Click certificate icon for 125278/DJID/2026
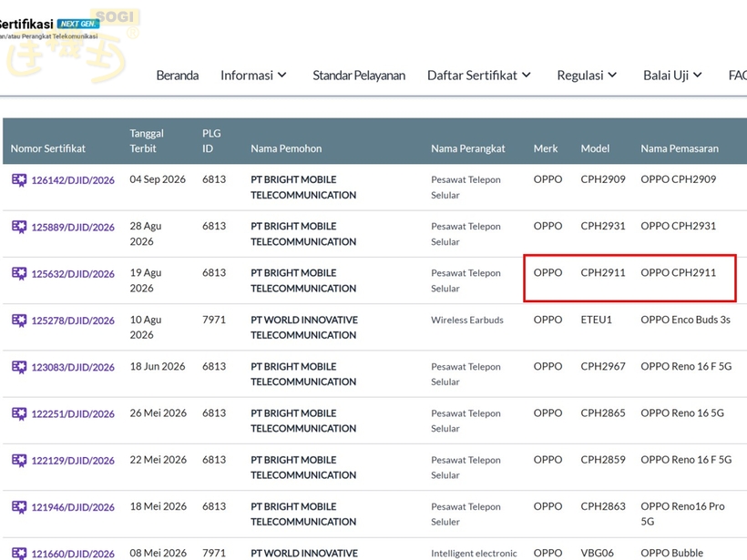The width and height of the screenshot is (747, 560). click(19, 320)
